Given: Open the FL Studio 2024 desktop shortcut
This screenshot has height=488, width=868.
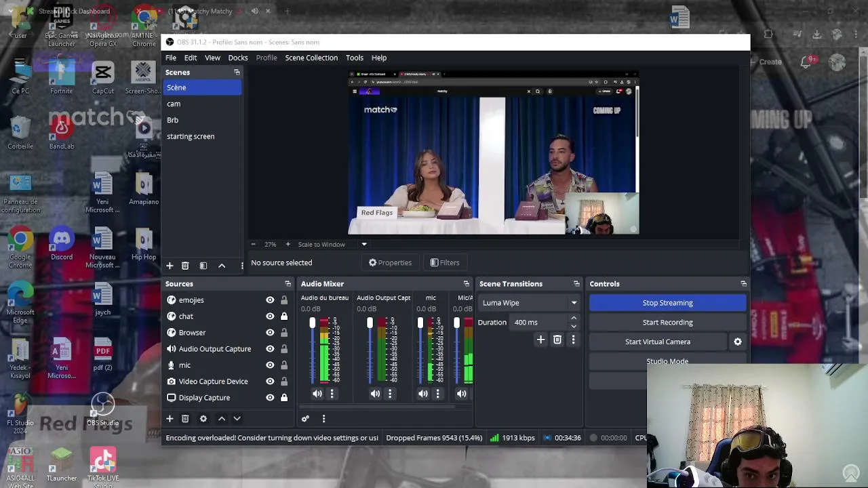Looking at the screenshot, I should [20, 413].
